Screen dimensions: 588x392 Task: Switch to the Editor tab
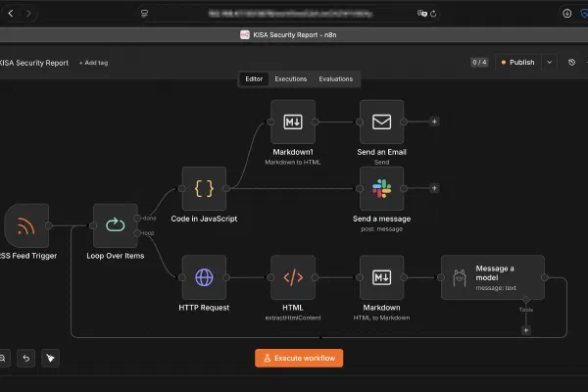[x=254, y=79]
